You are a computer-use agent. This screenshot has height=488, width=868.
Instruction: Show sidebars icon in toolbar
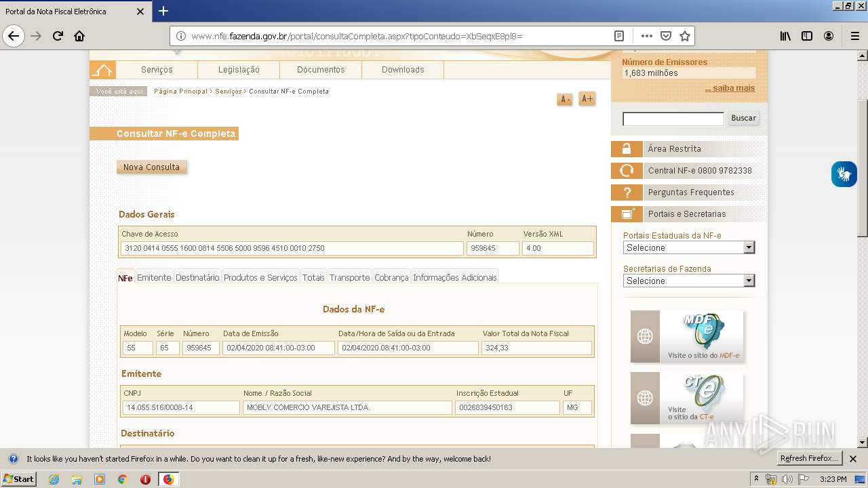tap(807, 36)
